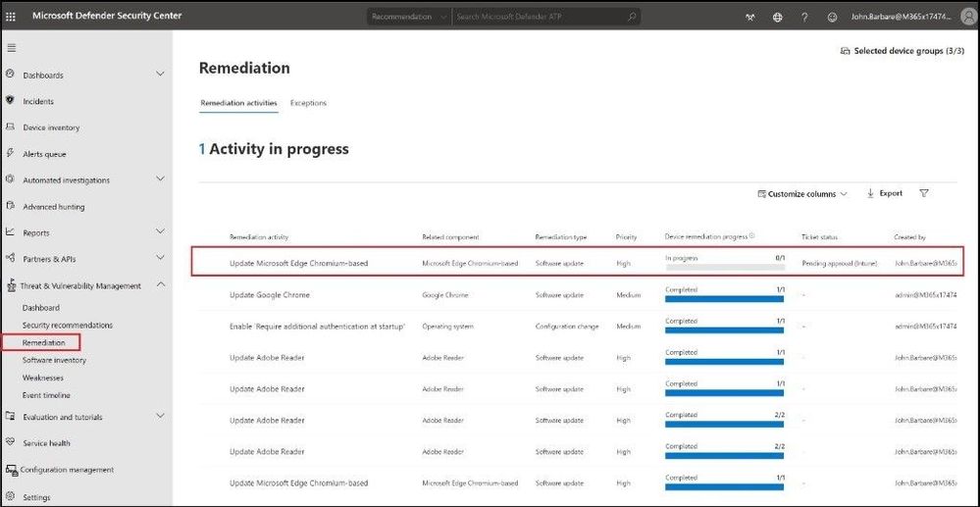
Task: Click the Automated investigations icon
Action: 10,179
